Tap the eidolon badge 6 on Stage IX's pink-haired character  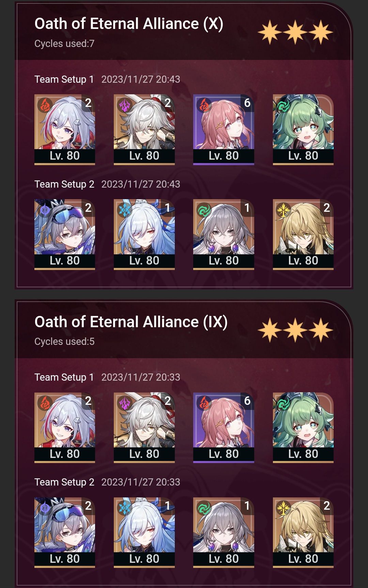click(247, 401)
